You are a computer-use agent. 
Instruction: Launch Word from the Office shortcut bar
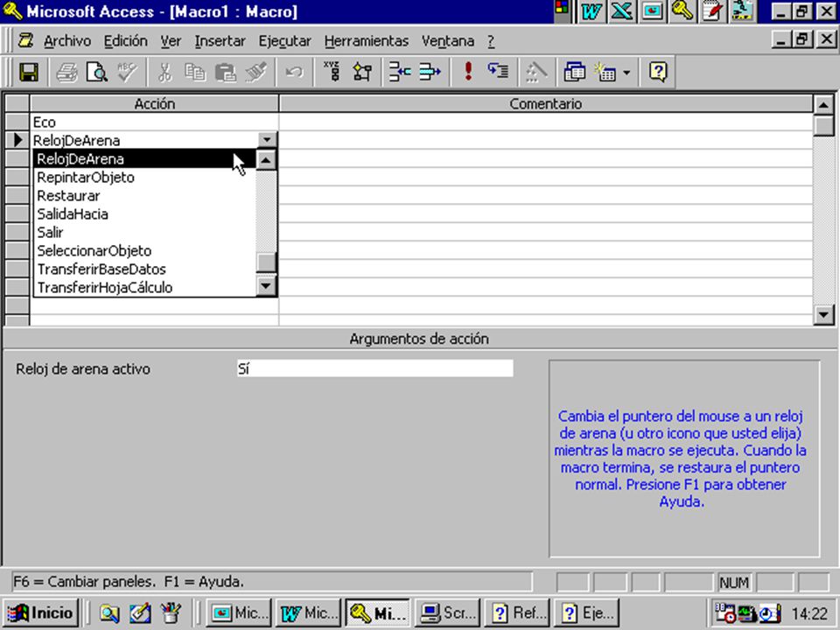point(591,11)
